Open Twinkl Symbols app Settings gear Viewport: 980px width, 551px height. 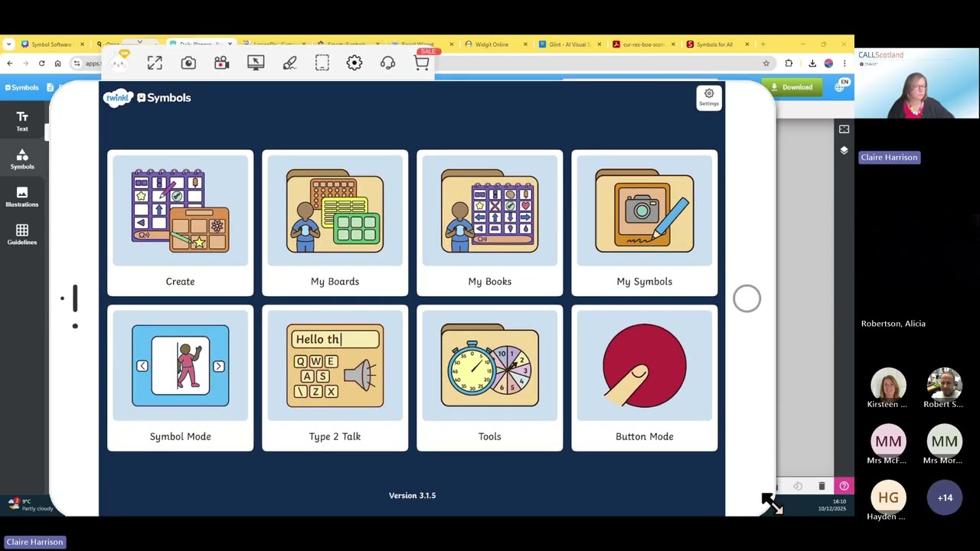pos(709,96)
